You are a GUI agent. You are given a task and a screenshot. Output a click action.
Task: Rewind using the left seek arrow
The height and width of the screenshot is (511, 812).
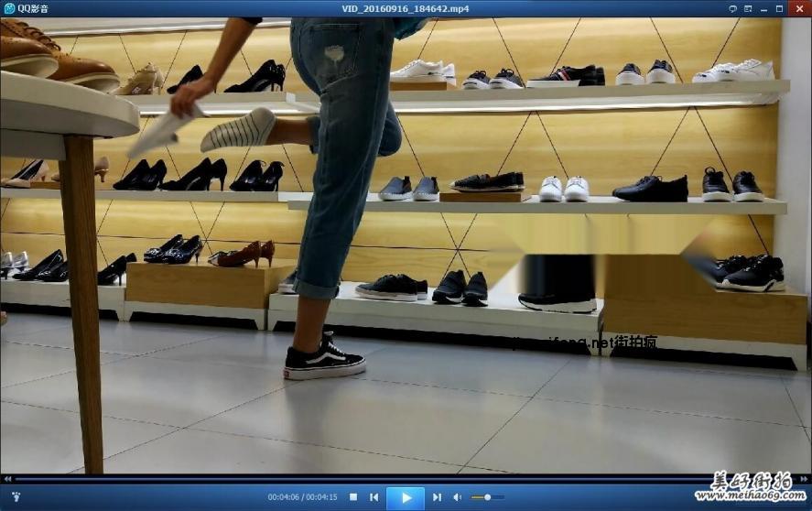[6, 478]
